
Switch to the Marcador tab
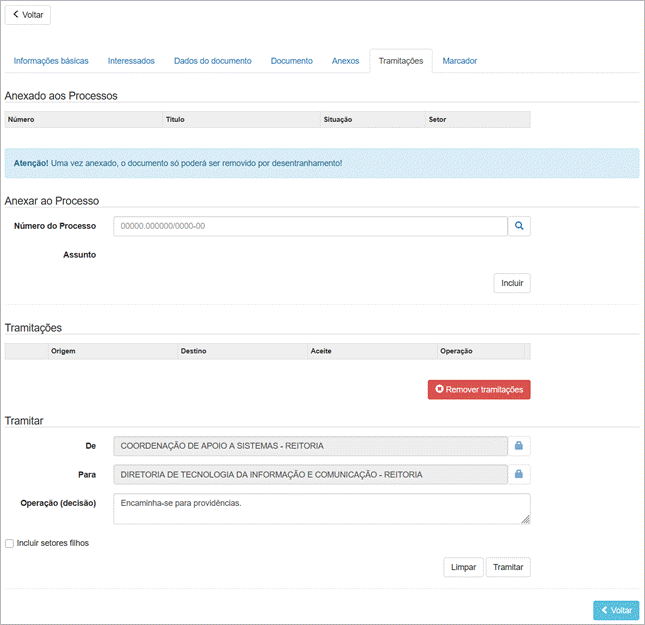pyautogui.click(x=459, y=61)
